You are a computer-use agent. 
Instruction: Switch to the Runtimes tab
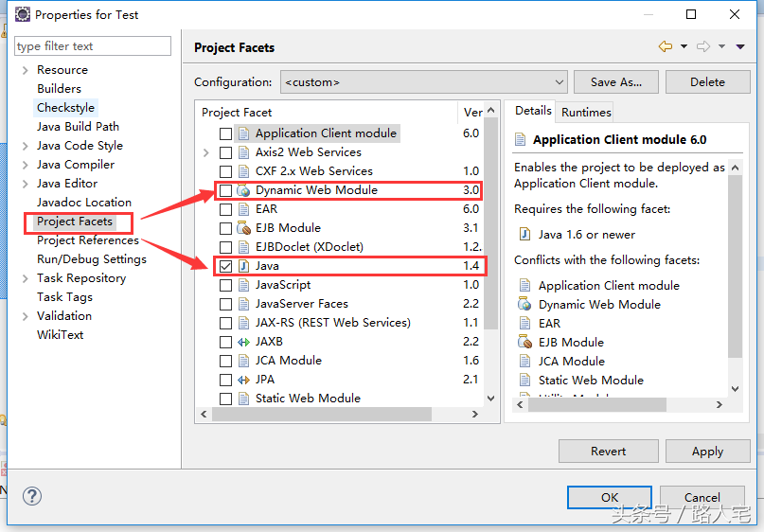(586, 112)
